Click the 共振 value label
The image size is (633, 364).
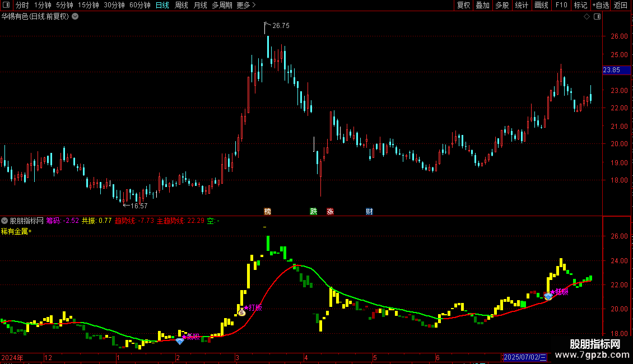click(96, 221)
